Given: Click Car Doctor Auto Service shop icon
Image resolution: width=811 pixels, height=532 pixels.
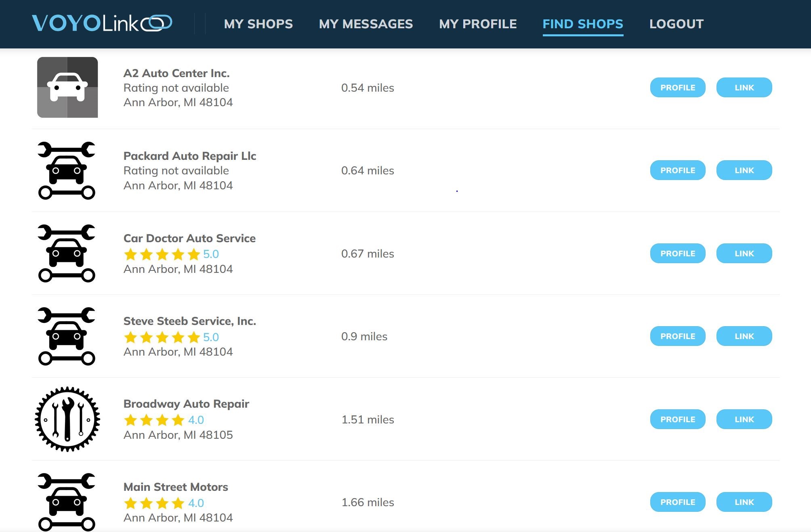Looking at the screenshot, I should point(67,253).
